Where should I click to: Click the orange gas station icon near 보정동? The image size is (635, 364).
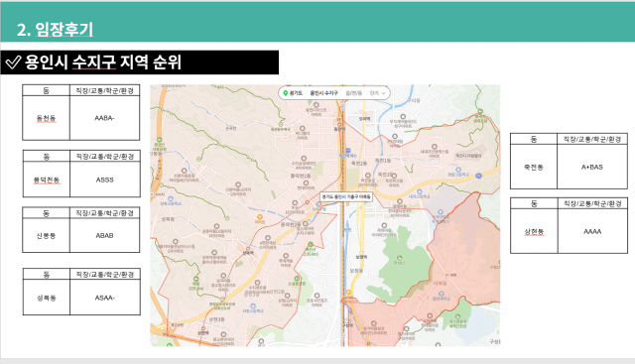pyautogui.click(x=348, y=293)
